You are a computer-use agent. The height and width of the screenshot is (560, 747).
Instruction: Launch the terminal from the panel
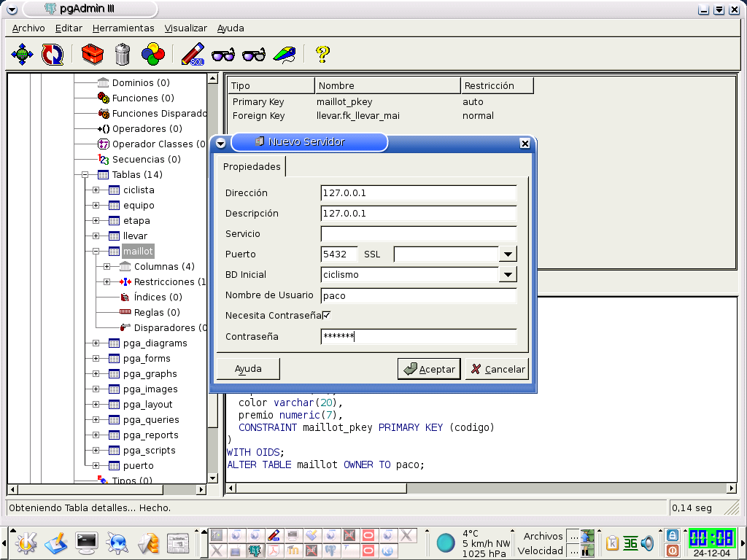88,542
